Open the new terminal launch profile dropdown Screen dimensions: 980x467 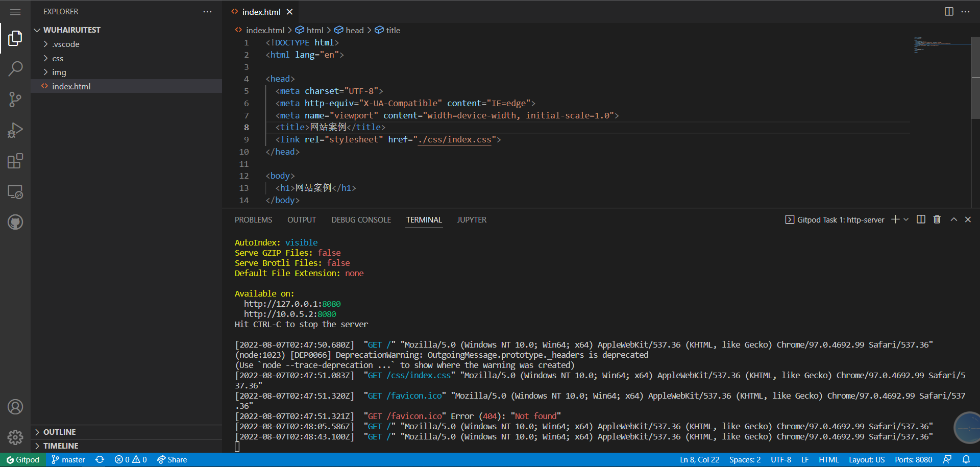coord(906,219)
